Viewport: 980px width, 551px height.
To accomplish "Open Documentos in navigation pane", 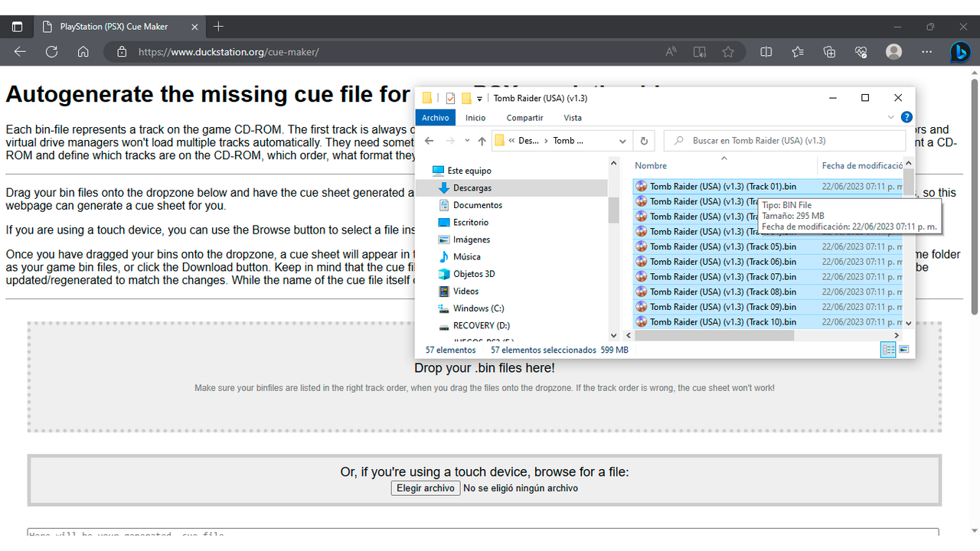I will pos(478,205).
